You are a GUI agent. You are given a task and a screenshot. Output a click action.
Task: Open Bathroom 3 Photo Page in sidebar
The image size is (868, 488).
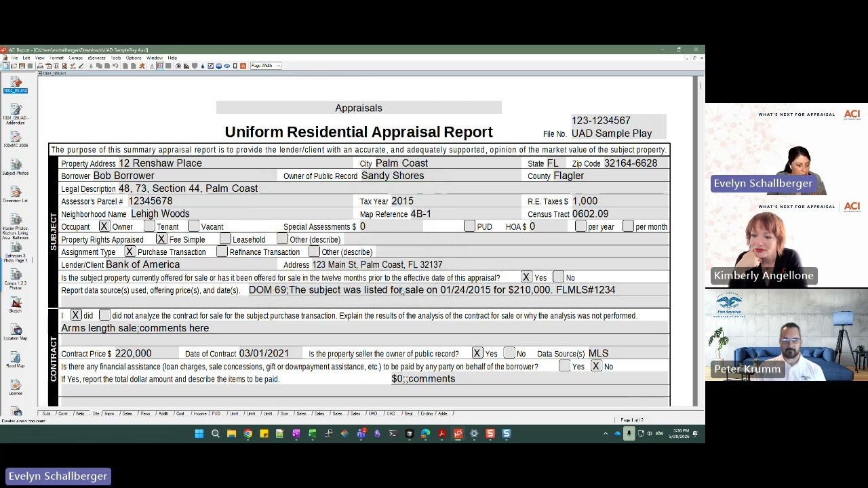click(x=15, y=252)
